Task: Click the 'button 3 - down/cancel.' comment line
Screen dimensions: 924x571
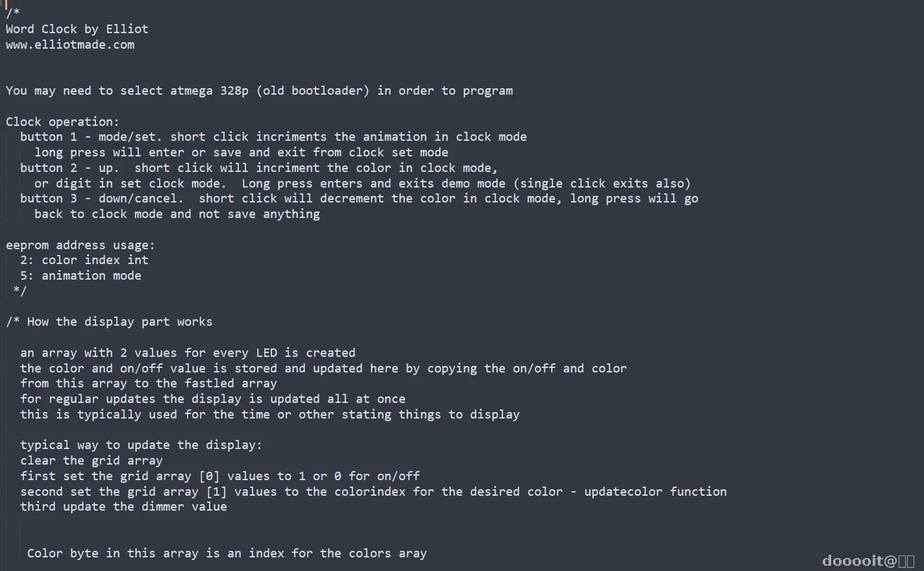Action: coord(359,199)
